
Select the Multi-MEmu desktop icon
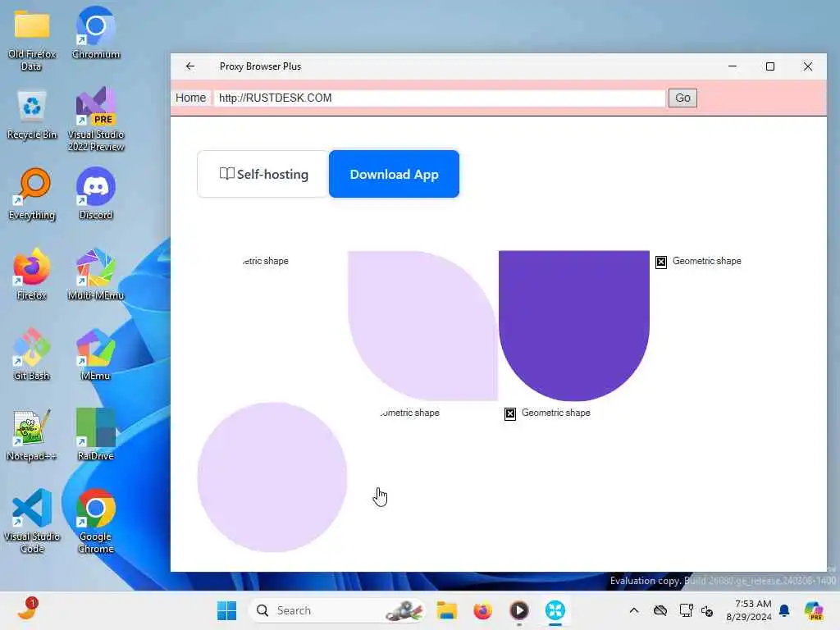[96, 274]
